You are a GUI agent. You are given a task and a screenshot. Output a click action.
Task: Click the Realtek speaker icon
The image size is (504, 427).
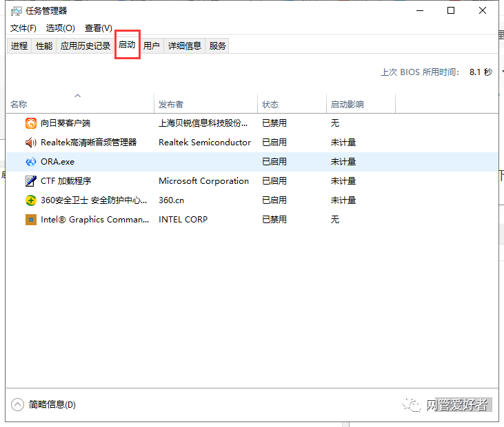pyautogui.click(x=31, y=143)
